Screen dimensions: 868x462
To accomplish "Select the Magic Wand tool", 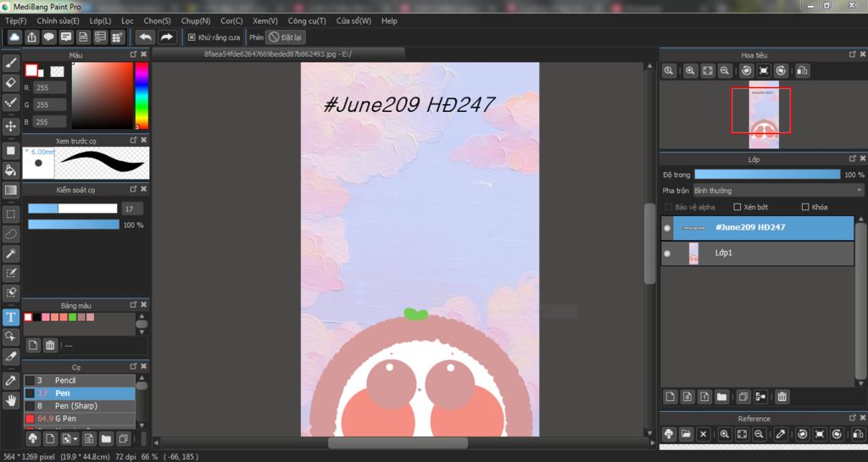I will (x=10, y=253).
